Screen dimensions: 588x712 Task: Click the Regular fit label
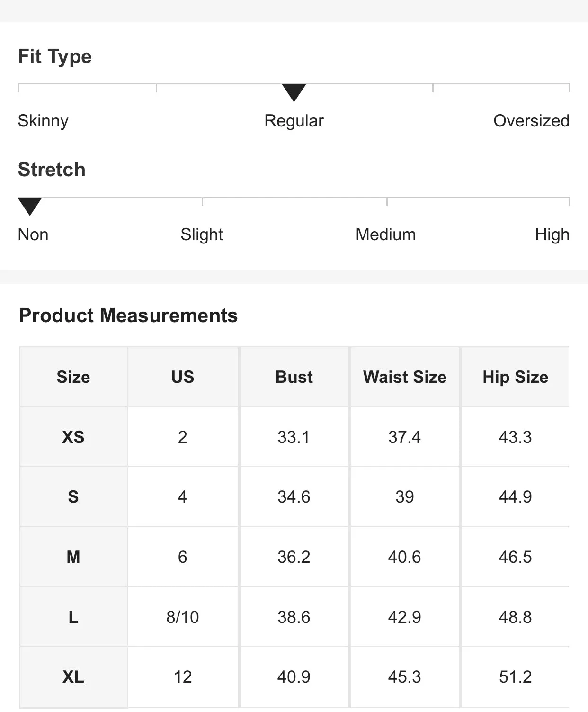pos(294,121)
